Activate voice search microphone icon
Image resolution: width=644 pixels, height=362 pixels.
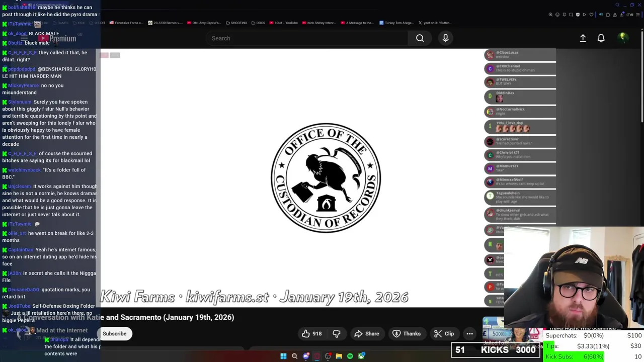pyautogui.click(x=445, y=38)
